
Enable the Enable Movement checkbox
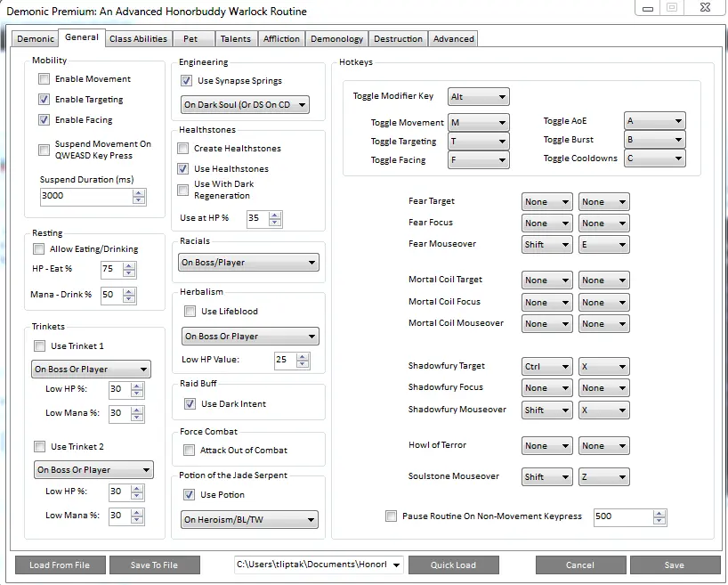click(44, 79)
